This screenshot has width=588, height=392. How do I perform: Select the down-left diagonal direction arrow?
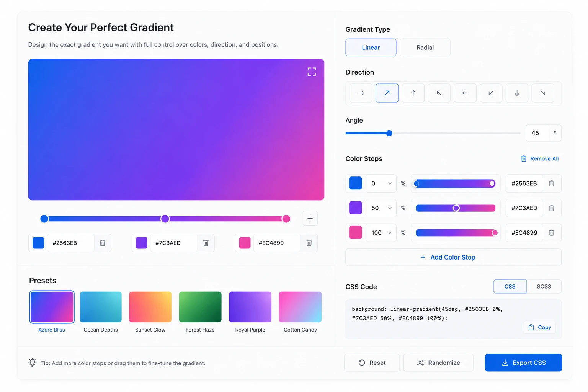pyautogui.click(x=491, y=93)
